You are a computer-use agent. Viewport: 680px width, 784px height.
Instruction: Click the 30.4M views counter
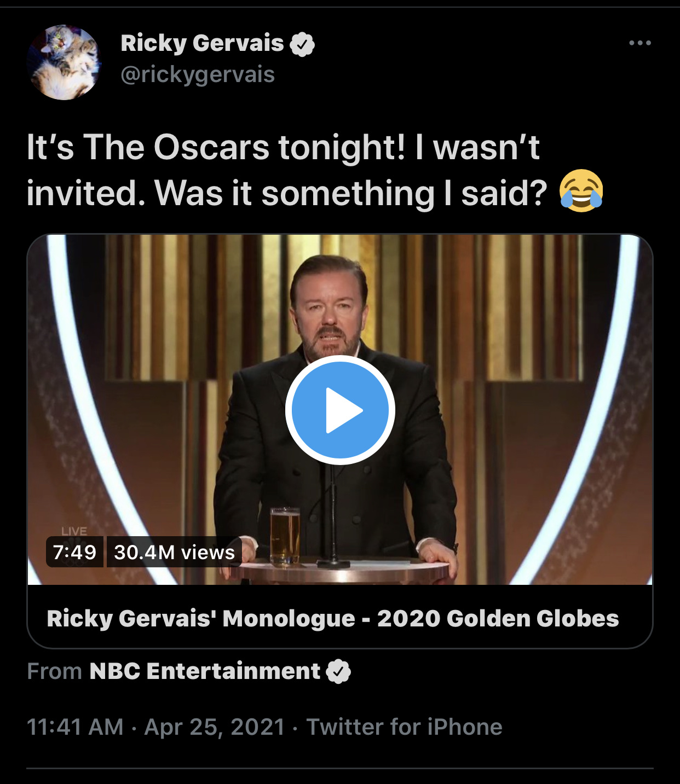coord(174,552)
